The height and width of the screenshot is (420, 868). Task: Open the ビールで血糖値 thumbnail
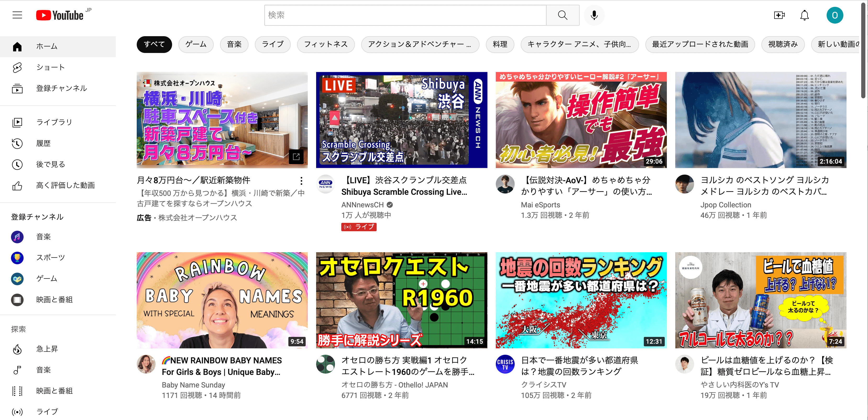(761, 300)
